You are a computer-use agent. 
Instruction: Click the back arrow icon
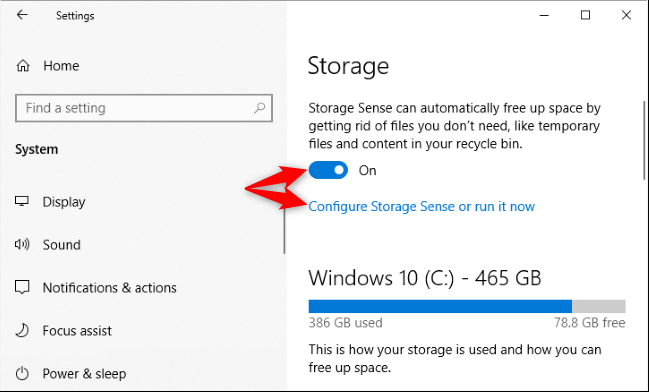(22, 15)
